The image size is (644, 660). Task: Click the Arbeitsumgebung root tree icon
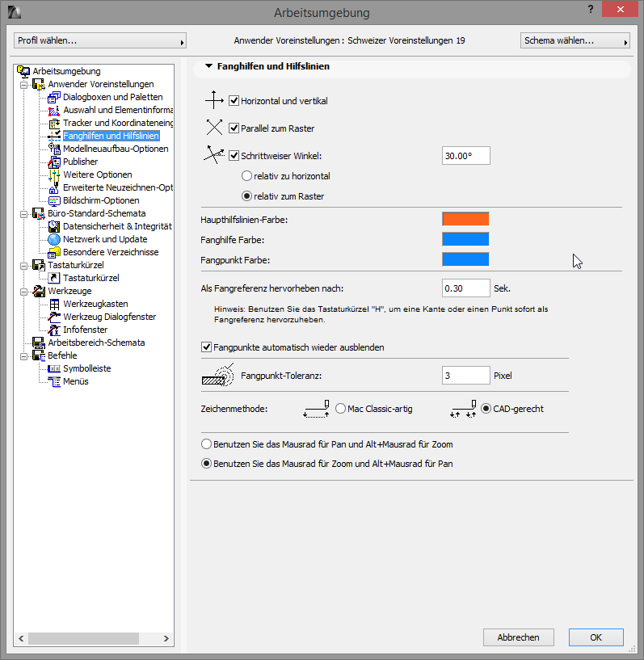[23, 71]
